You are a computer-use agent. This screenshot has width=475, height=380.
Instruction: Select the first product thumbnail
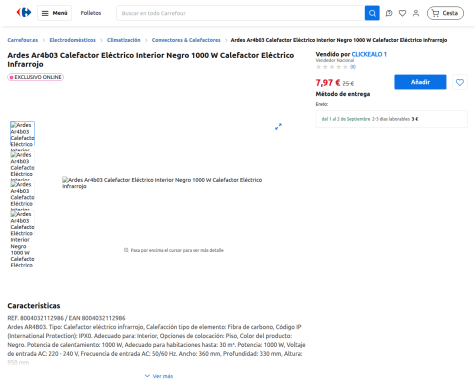pyautogui.click(x=22, y=133)
